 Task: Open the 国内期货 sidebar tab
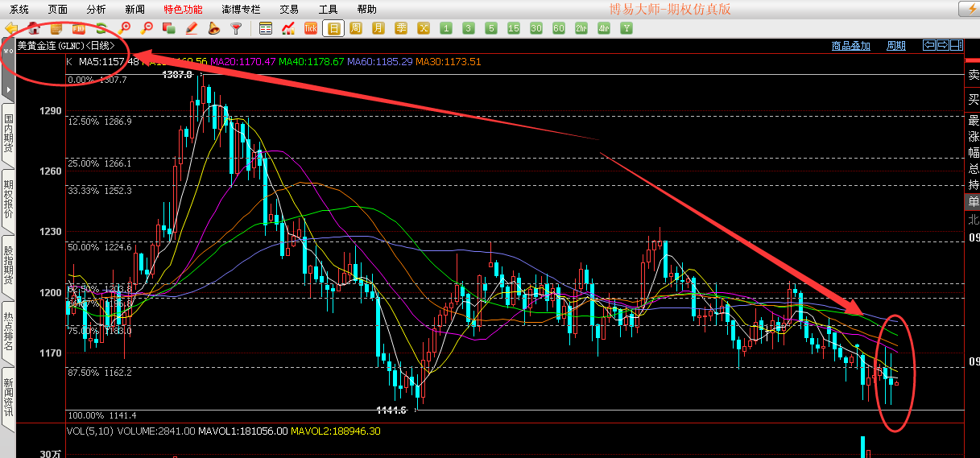[8, 134]
